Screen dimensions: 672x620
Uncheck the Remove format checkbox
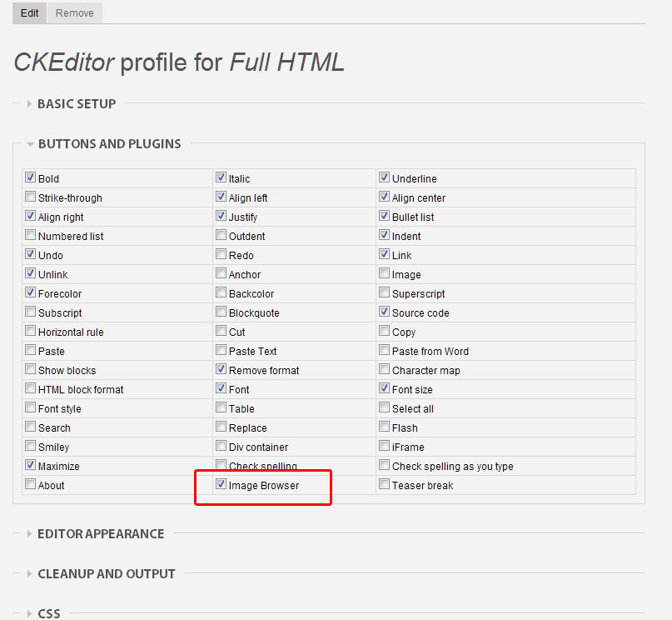click(222, 369)
